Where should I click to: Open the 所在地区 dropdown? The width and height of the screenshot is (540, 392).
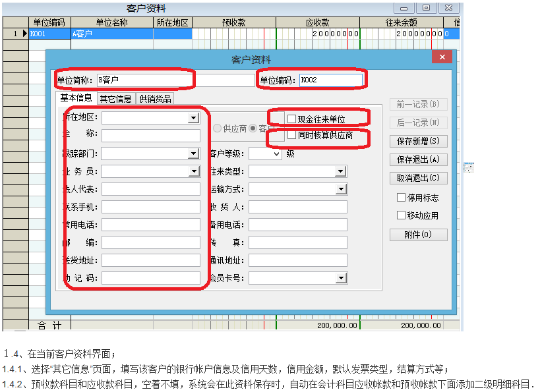(x=194, y=118)
